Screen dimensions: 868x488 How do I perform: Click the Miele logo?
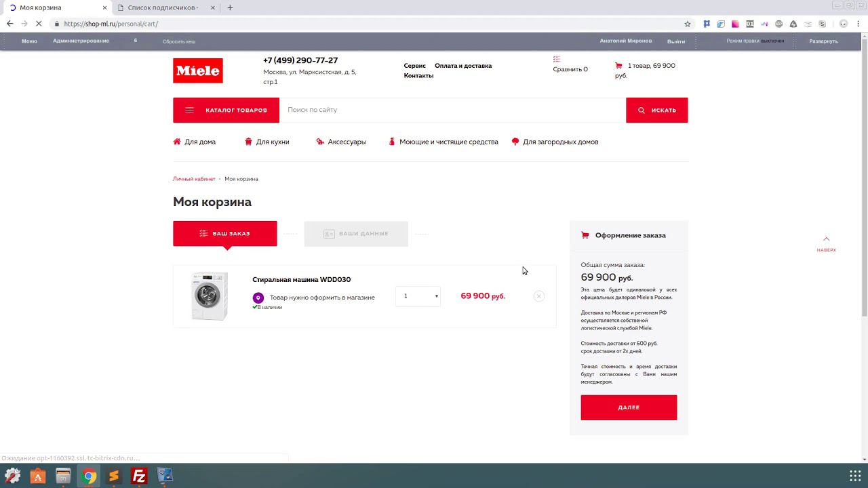(x=197, y=70)
